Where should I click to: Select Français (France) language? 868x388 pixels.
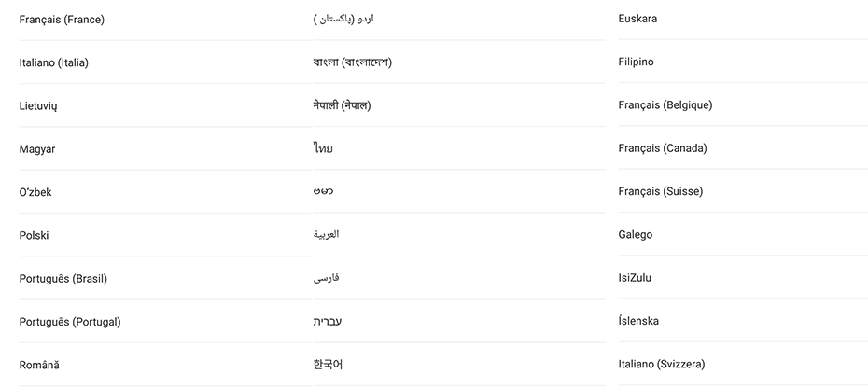coord(62,20)
